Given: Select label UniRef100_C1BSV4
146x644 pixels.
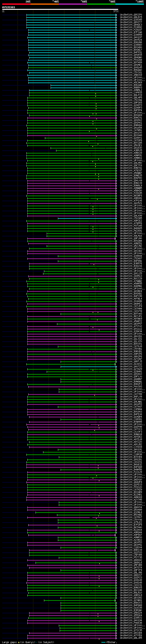Looking at the screenshot, I should [131, 547].
